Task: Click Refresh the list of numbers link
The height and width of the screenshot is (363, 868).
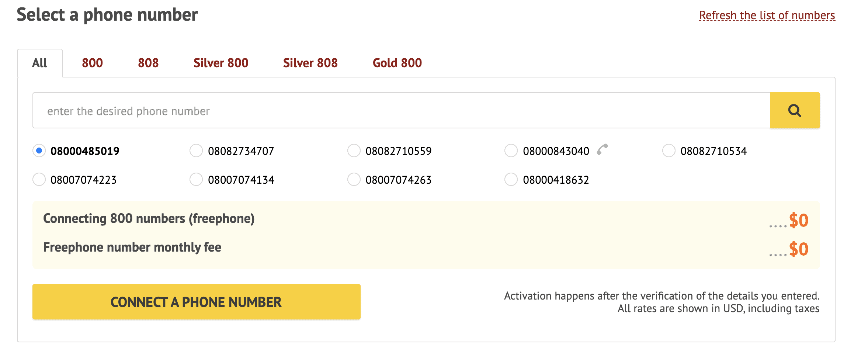Action: click(x=767, y=15)
